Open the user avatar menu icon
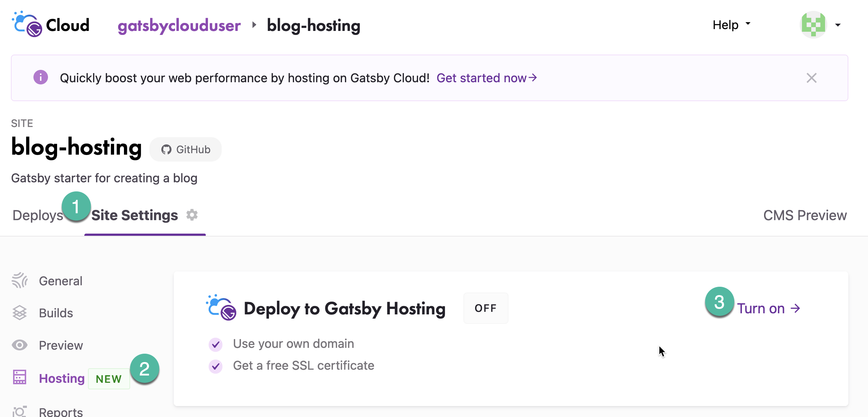The height and width of the screenshot is (417, 868). (814, 25)
